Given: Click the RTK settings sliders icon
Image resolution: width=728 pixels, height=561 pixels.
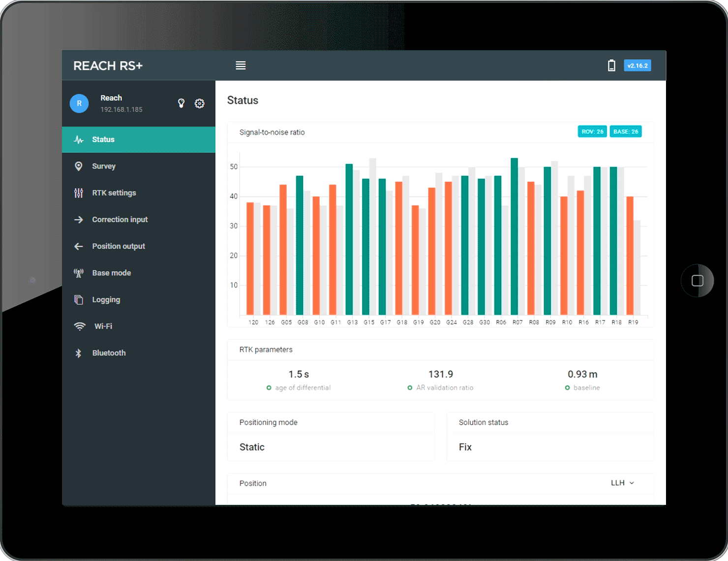Looking at the screenshot, I should tap(78, 193).
